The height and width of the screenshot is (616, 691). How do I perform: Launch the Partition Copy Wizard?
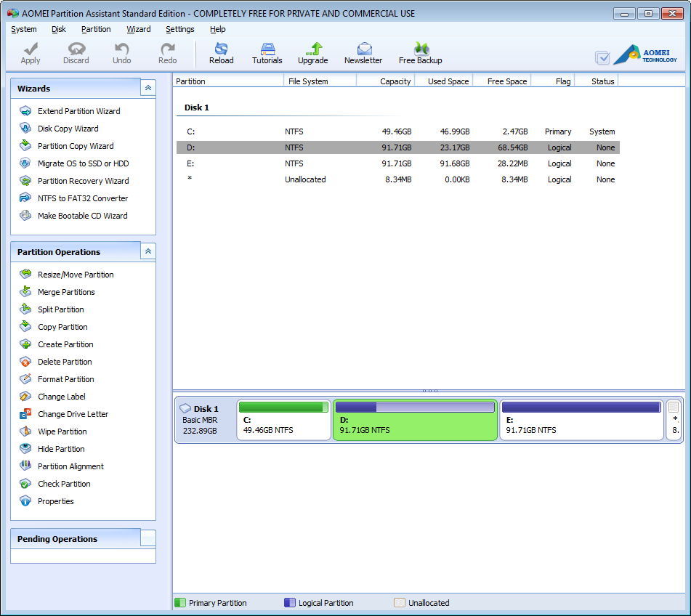(x=76, y=146)
